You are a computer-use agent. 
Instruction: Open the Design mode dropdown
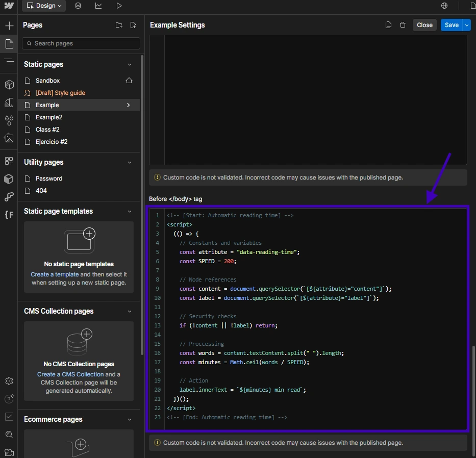pos(44,6)
